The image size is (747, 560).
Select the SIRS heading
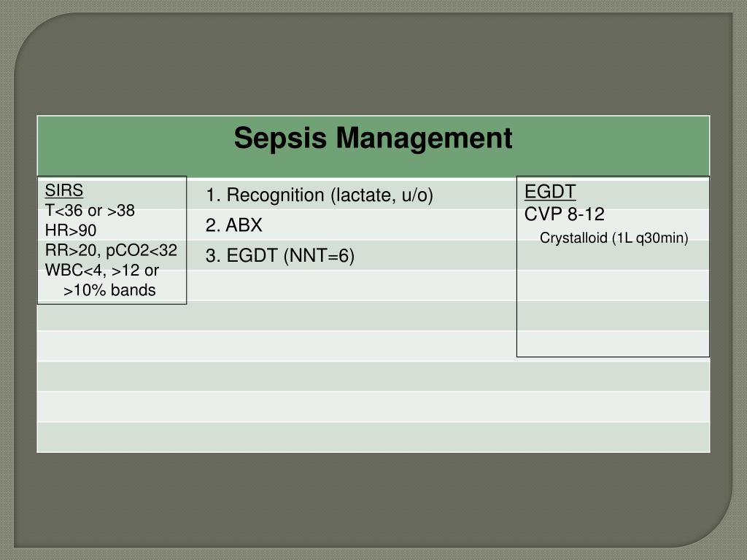tap(64, 190)
